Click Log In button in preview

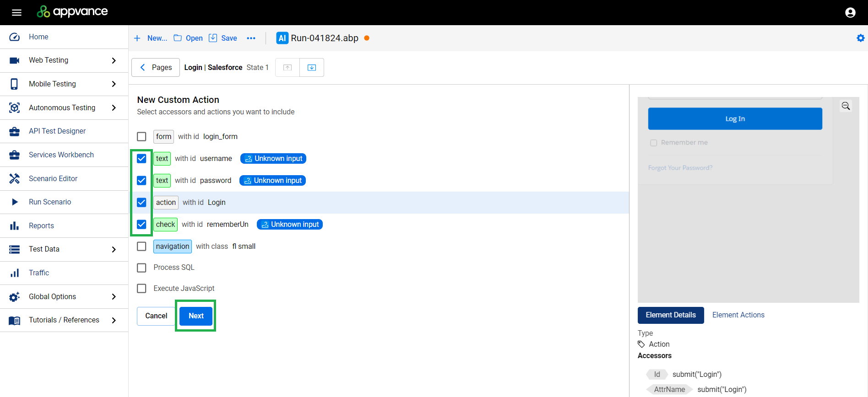735,119
